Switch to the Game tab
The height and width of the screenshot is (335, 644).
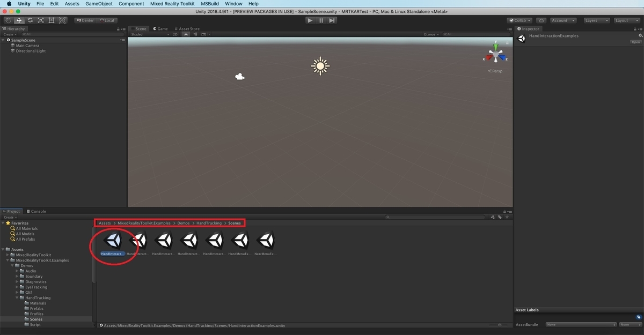tap(160, 29)
